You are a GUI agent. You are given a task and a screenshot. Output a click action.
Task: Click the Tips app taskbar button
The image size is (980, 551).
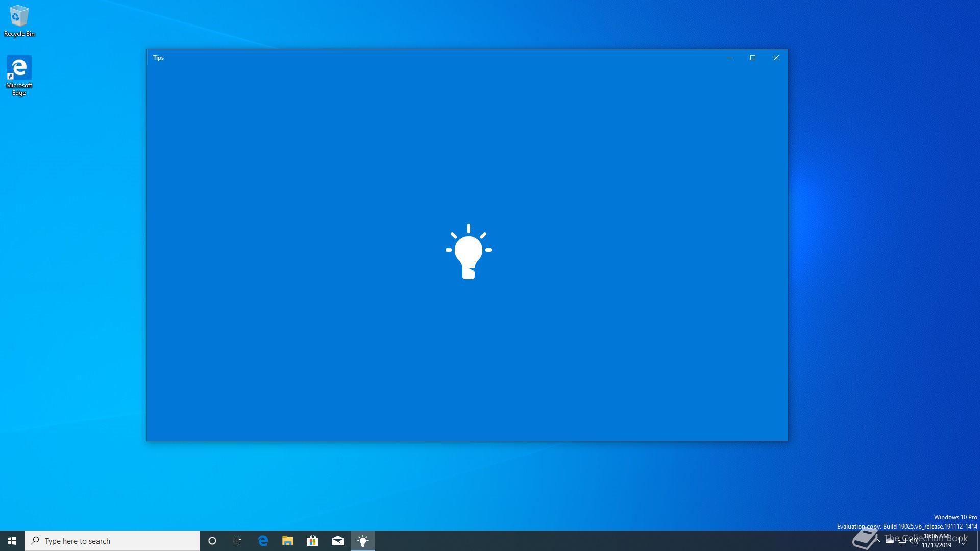click(363, 541)
